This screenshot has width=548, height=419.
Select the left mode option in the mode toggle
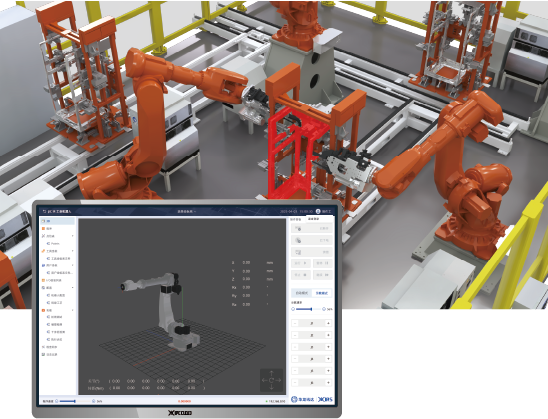point(302,293)
